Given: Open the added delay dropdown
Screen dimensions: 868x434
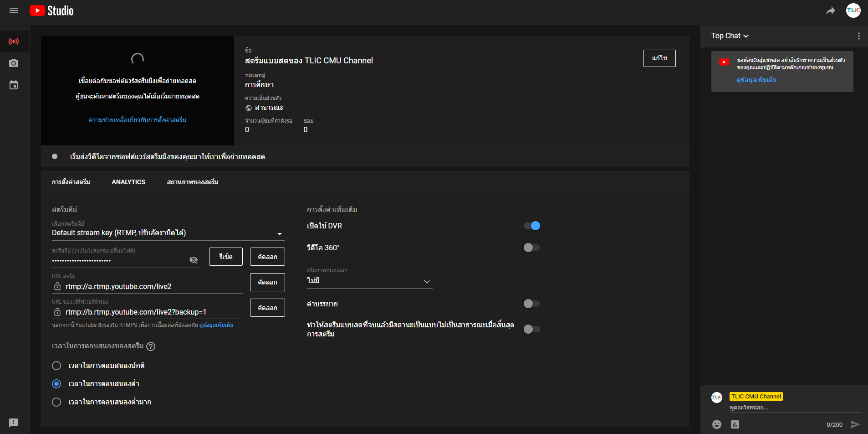Looking at the screenshot, I should tap(369, 281).
